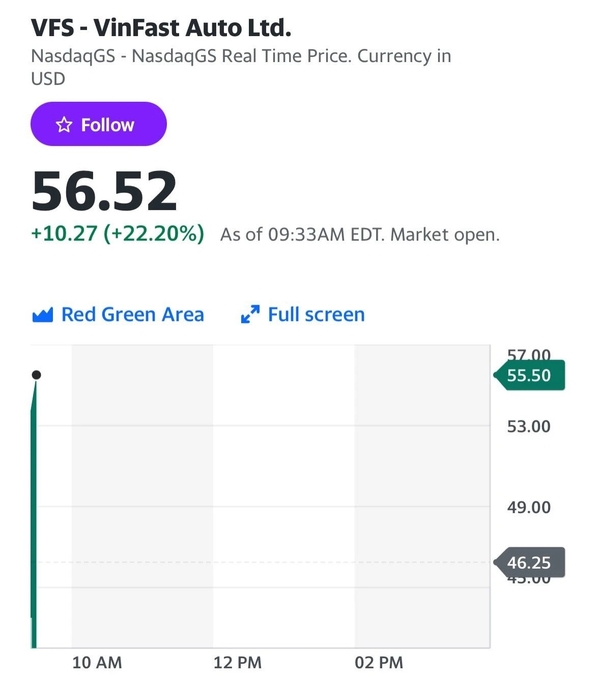Click the current price dot on chart
Image resolution: width=600 pixels, height=681 pixels.
[36, 374]
